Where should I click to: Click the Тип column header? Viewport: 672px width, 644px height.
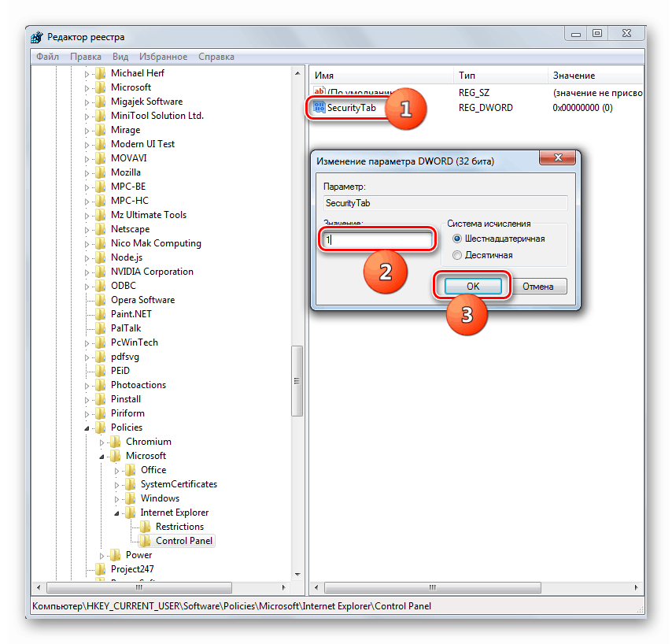point(500,76)
